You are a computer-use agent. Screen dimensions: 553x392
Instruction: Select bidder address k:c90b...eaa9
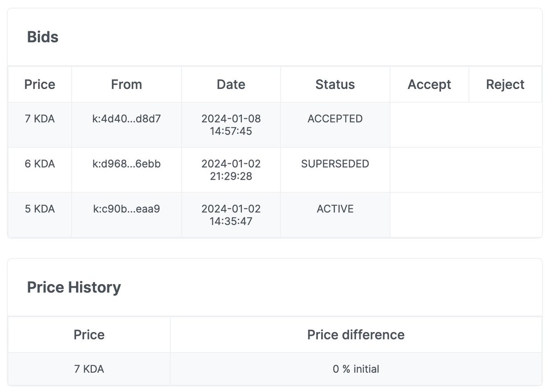127,209
